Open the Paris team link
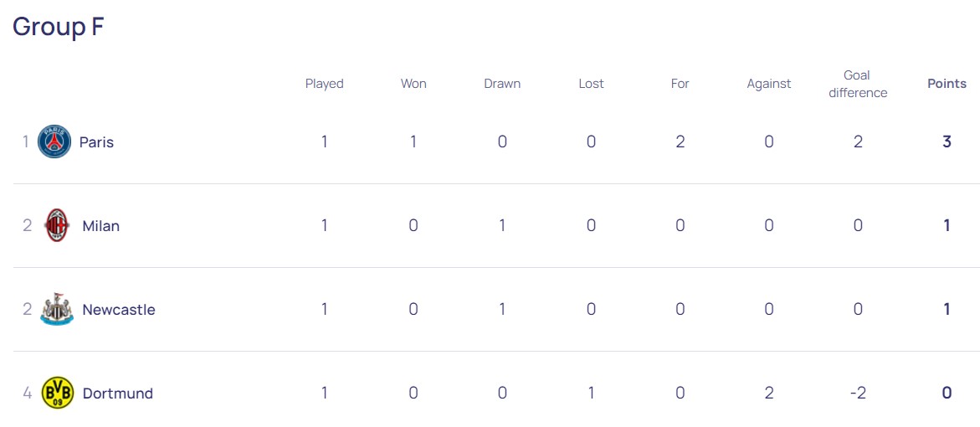980x427 pixels. click(96, 142)
